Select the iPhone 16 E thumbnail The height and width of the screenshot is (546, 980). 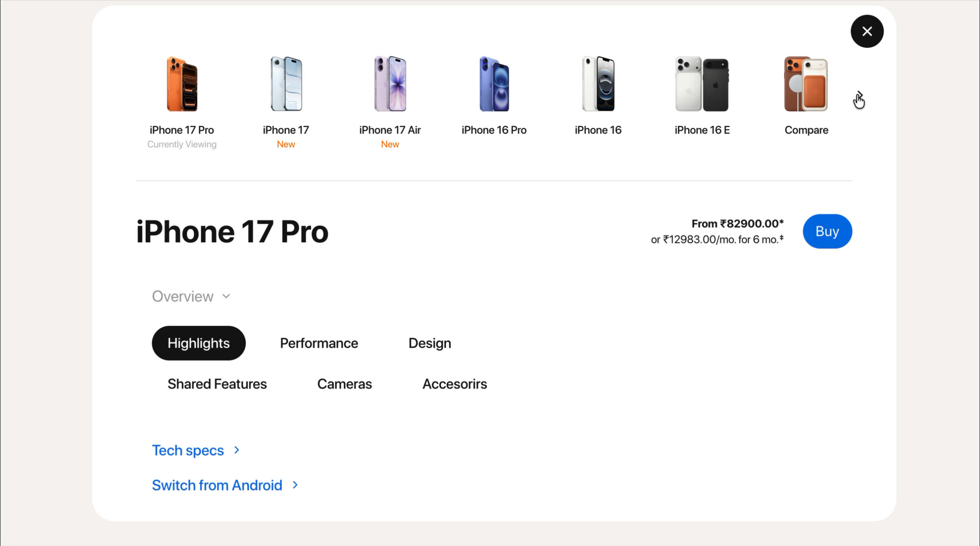[702, 84]
